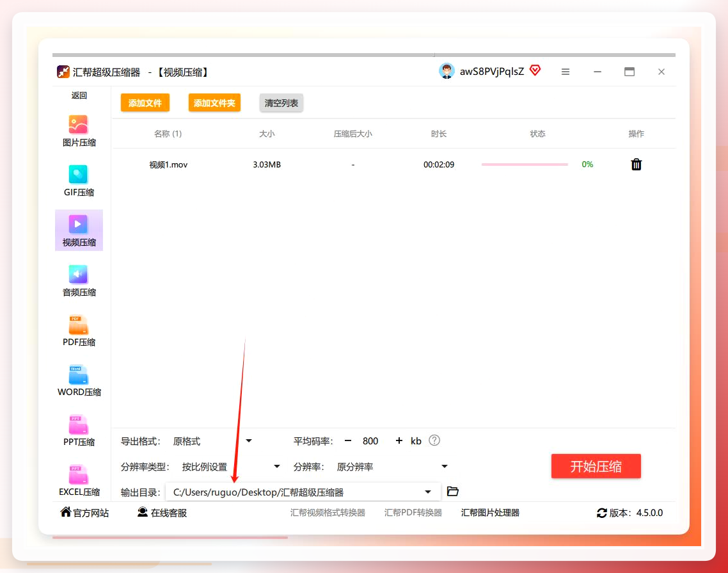Browse output folder with the folder icon
The height and width of the screenshot is (573, 728).
point(453,491)
